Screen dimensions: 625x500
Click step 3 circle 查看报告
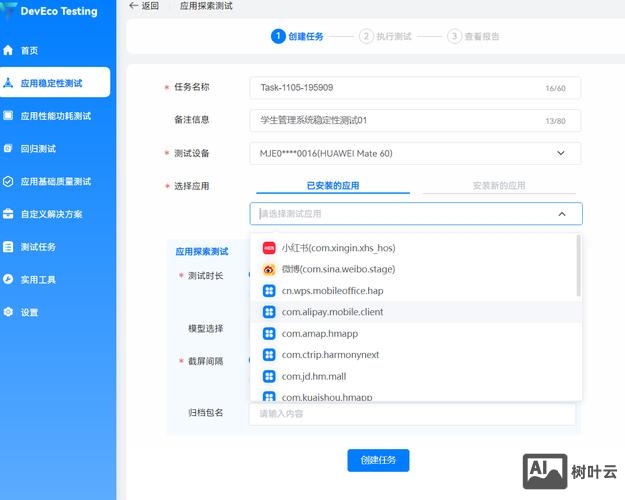point(454,36)
